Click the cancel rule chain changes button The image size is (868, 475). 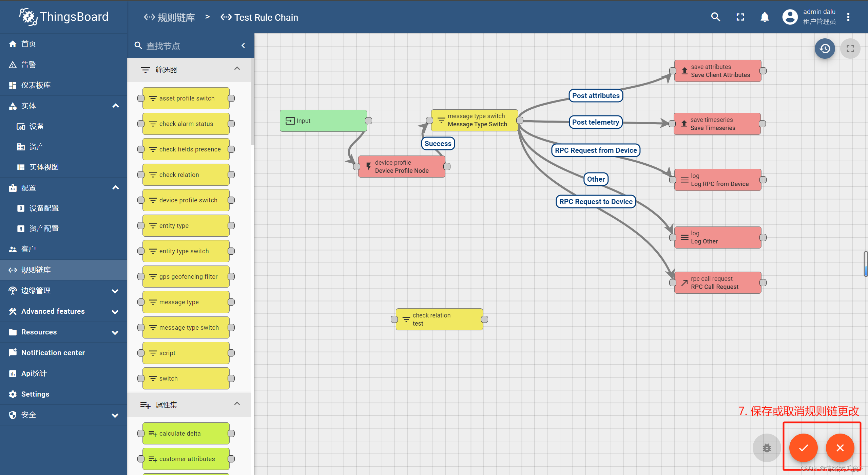(840, 448)
